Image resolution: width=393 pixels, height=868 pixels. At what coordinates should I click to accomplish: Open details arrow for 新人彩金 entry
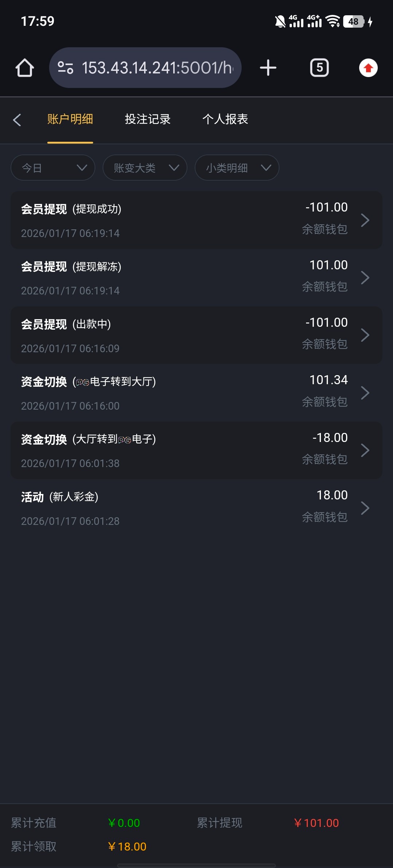coord(365,508)
